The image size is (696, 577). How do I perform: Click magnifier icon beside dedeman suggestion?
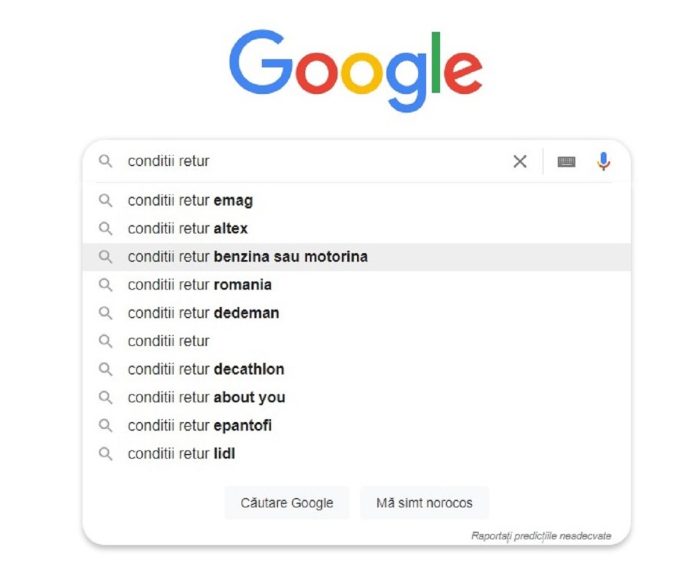pyautogui.click(x=105, y=313)
